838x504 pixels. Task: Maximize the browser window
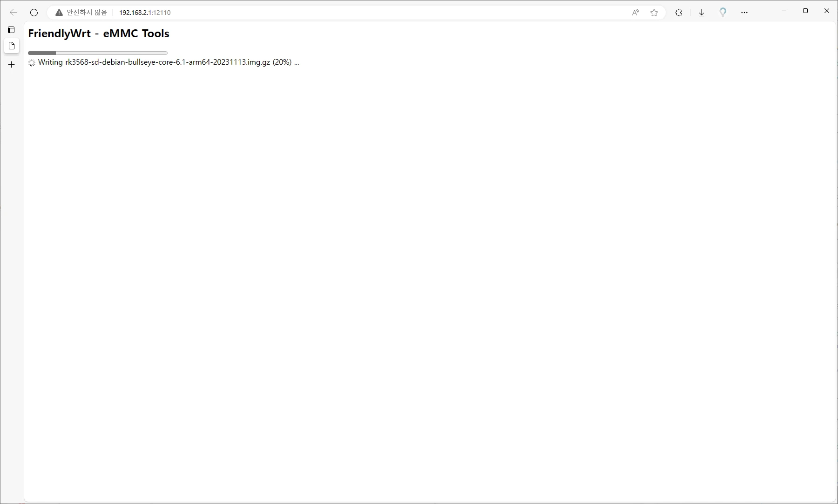point(805,11)
